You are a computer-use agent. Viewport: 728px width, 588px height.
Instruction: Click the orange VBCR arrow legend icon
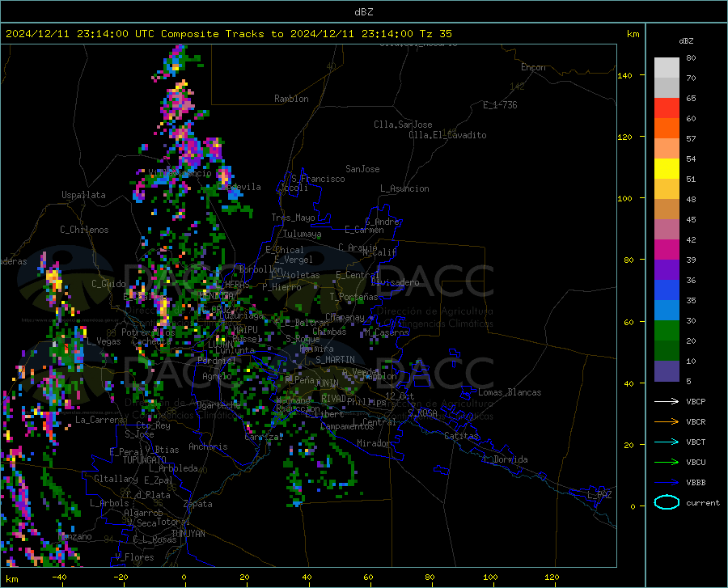click(x=667, y=422)
